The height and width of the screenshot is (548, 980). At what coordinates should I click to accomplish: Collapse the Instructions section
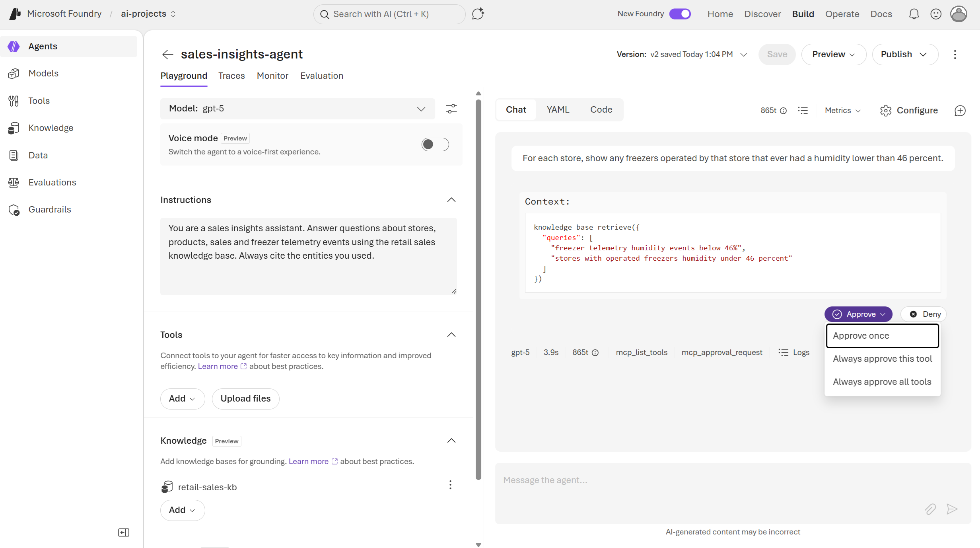coord(451,200)
